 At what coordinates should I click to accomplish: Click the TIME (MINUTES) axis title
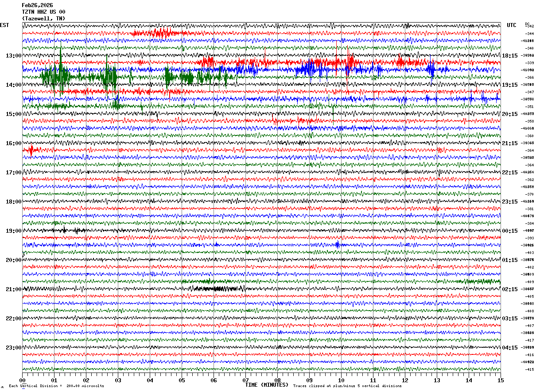(267, 385)
